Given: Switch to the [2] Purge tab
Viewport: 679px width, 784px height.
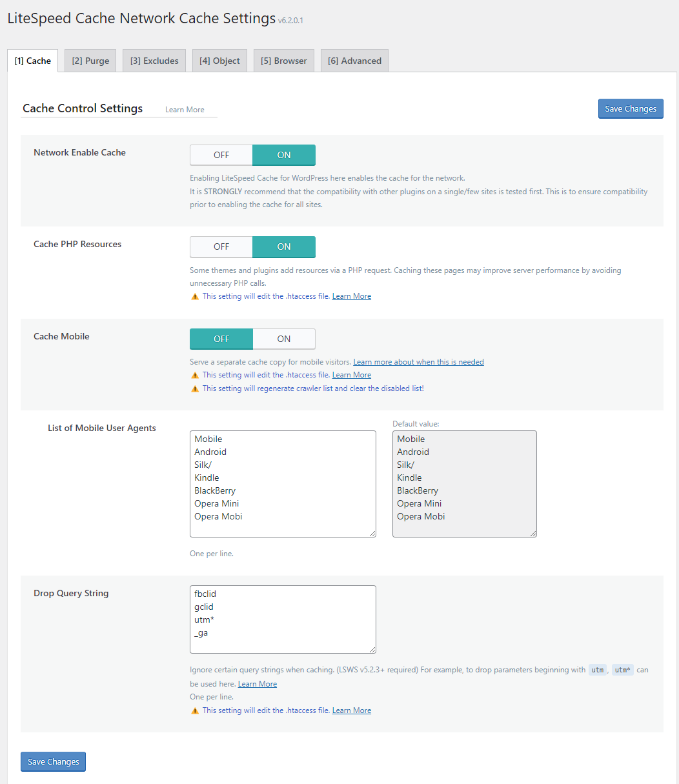Looking at the screenshot, I should pos(90,61).
